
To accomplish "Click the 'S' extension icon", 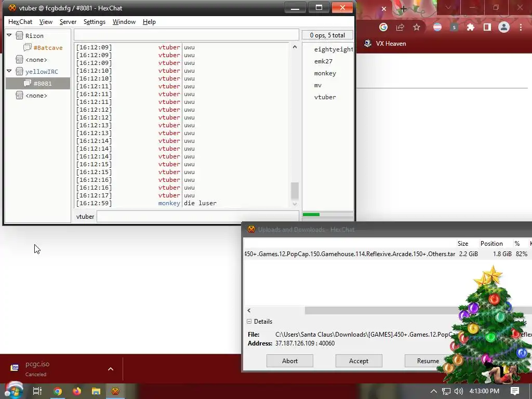I will click(x=454, y=27).
